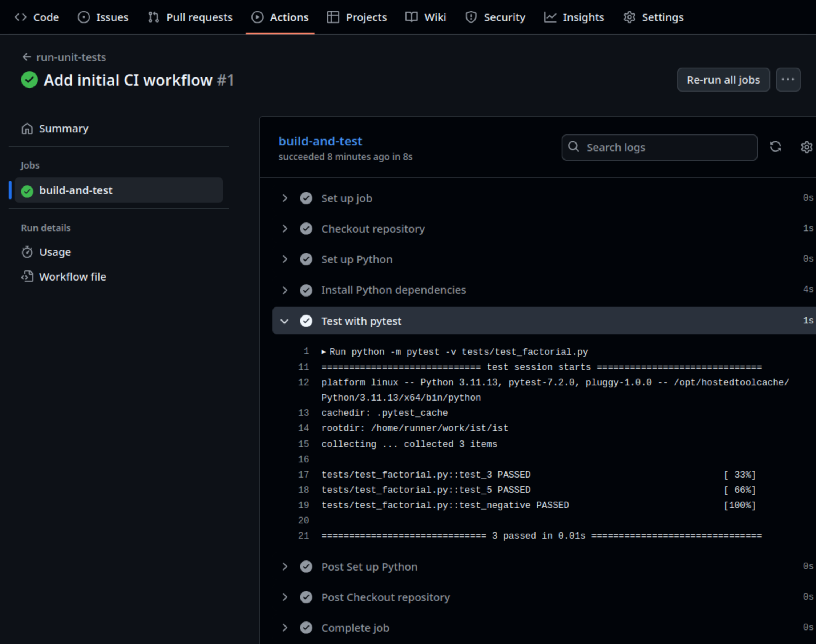Click the Security shield icon
This screenshot has width=816, height=644.
471,17
